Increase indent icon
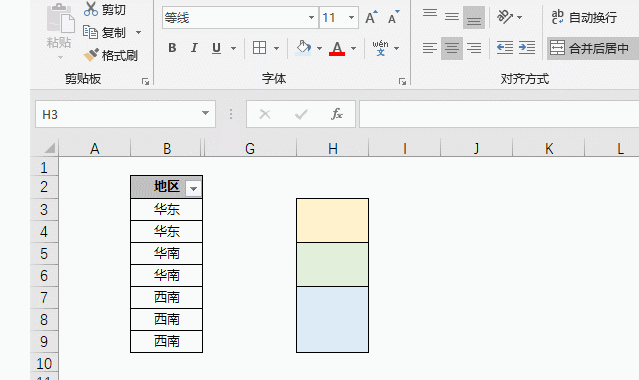 (527, 48)
